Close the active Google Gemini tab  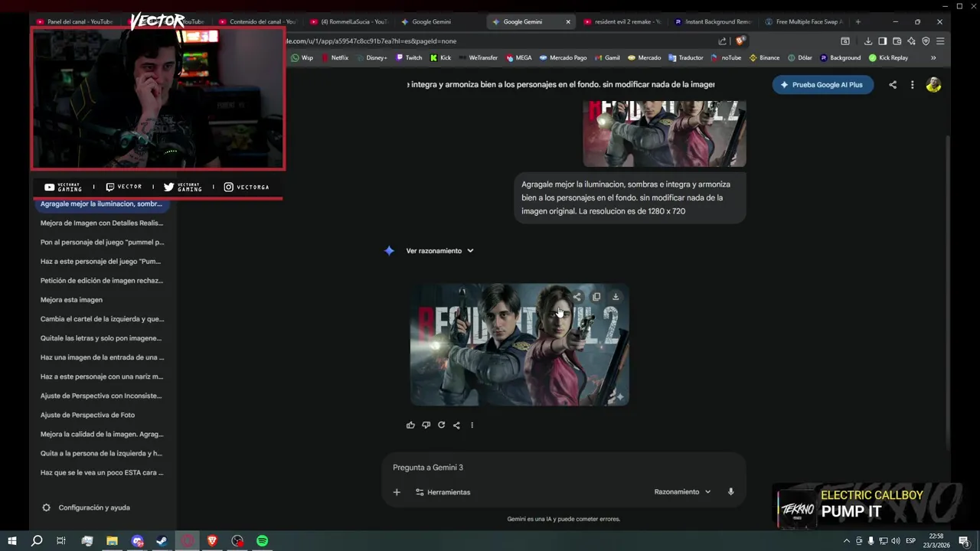[x=567, y=21]
